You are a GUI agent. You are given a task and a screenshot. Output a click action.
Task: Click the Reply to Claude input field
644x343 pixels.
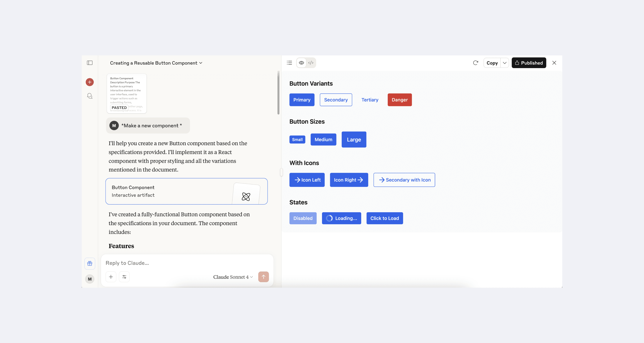click(x=187, y=263)
